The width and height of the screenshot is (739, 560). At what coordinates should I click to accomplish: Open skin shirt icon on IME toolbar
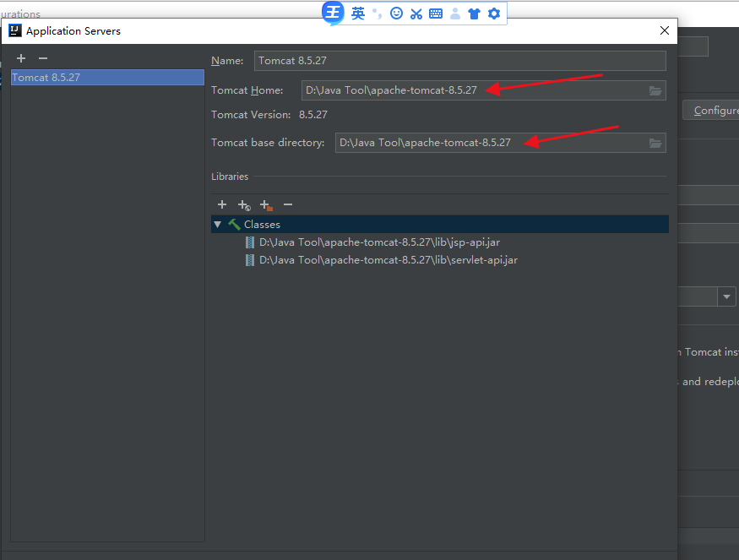click(474, 14)
